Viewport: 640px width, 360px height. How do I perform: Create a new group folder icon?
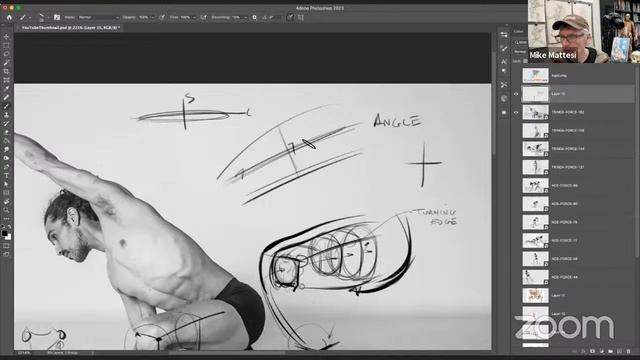pyautogui.click(x=611, y=351)
